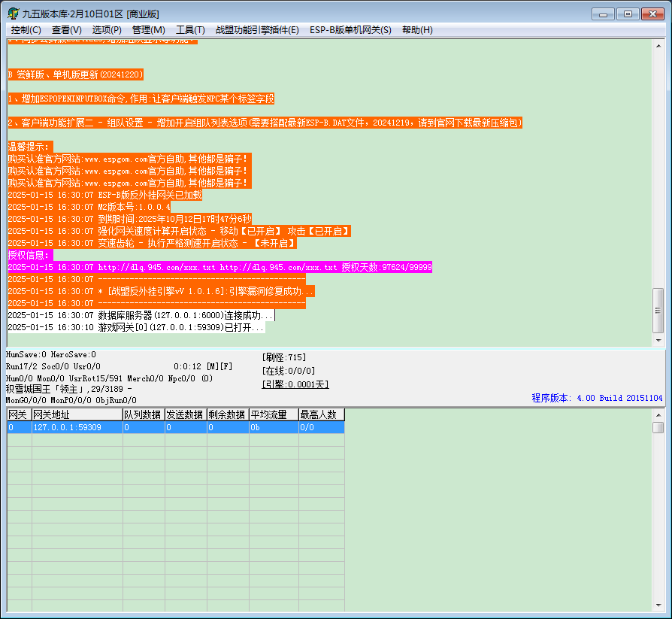Open the 选项(P) menu
Image resolution: width=672 pixels, height=619 pixels.
click(107, 30)
